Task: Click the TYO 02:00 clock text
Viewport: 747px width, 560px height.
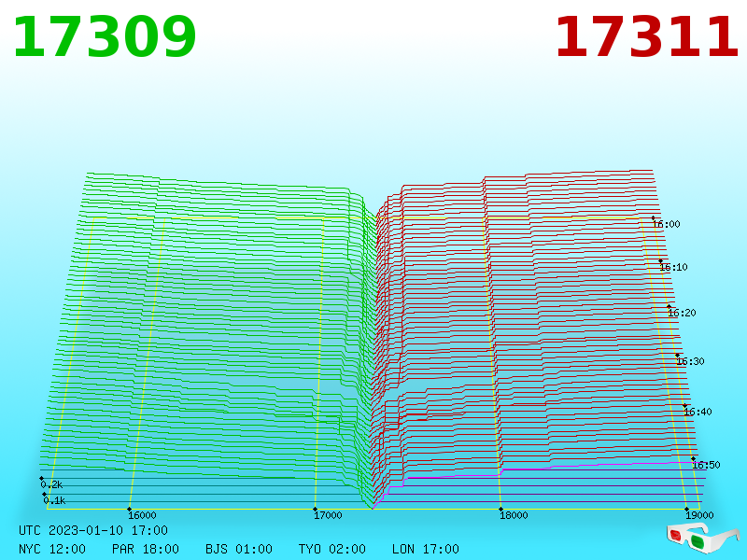Action: pyautogui.click(x=332, y=549)
